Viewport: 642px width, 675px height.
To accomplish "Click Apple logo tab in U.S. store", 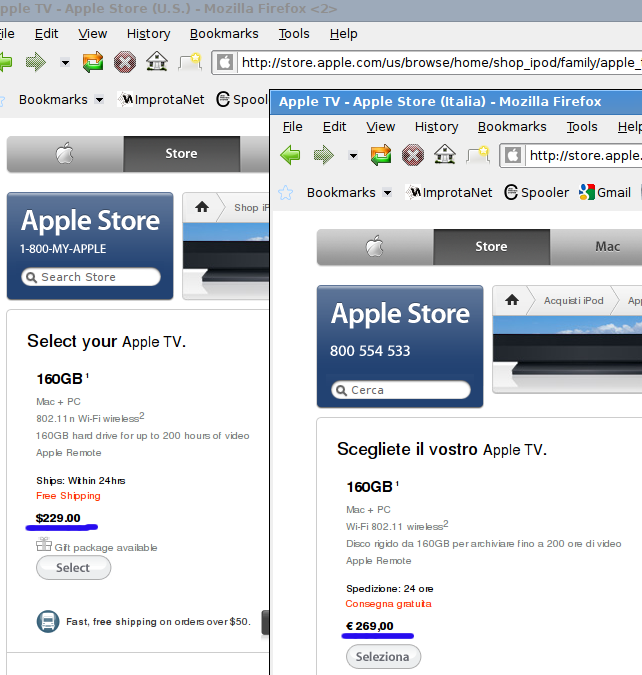I will tap(65, 154).
